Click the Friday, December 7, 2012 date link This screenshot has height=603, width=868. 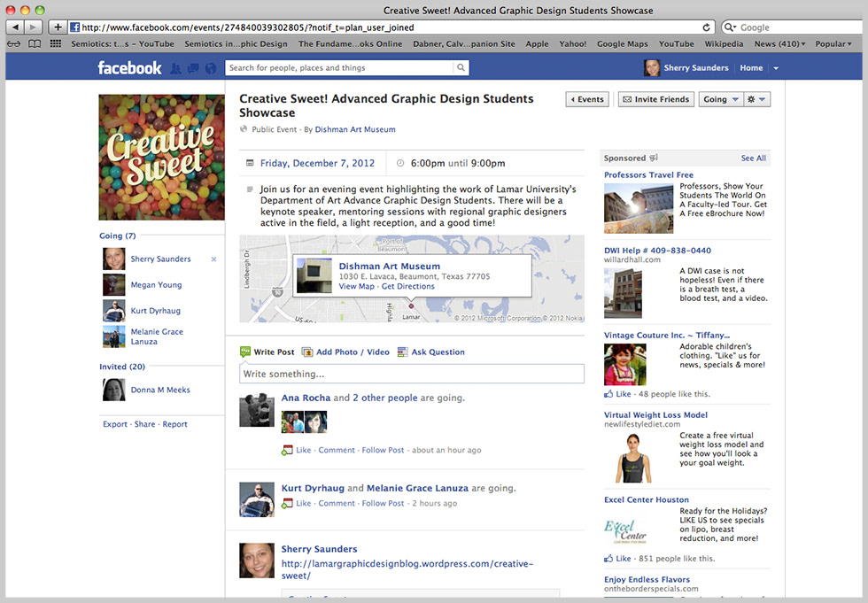(x=317, y=163)
